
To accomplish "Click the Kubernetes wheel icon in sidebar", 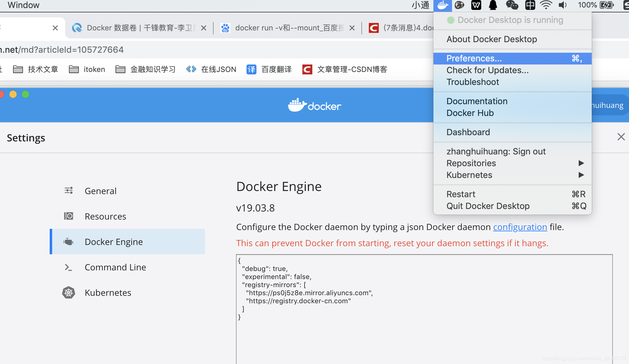I will pos(69,292).
